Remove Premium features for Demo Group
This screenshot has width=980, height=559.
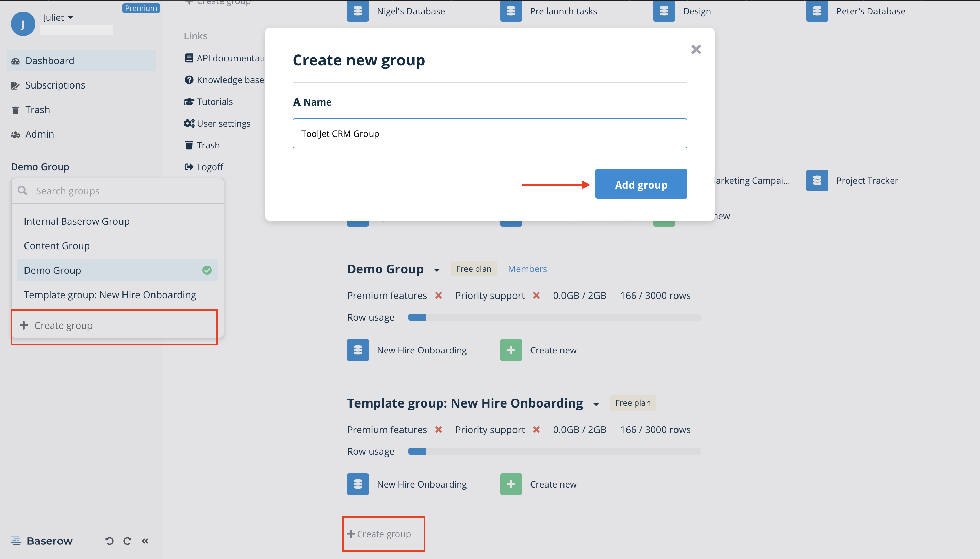439,295
